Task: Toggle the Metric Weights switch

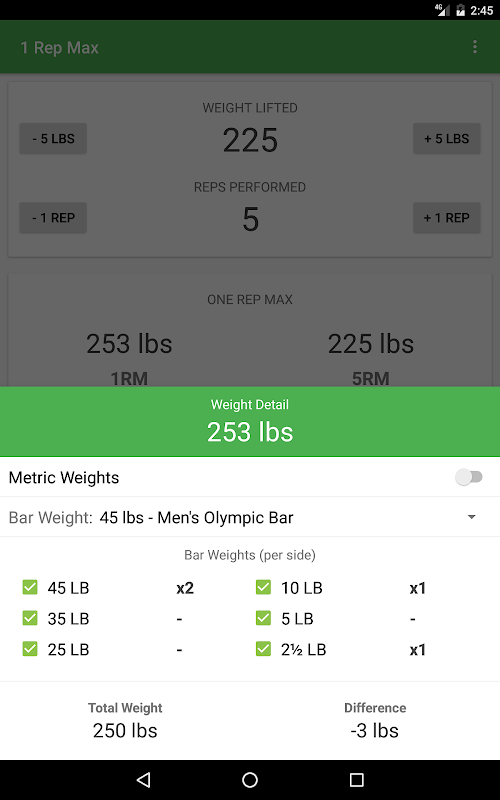Action: click(x=469, y=477)
